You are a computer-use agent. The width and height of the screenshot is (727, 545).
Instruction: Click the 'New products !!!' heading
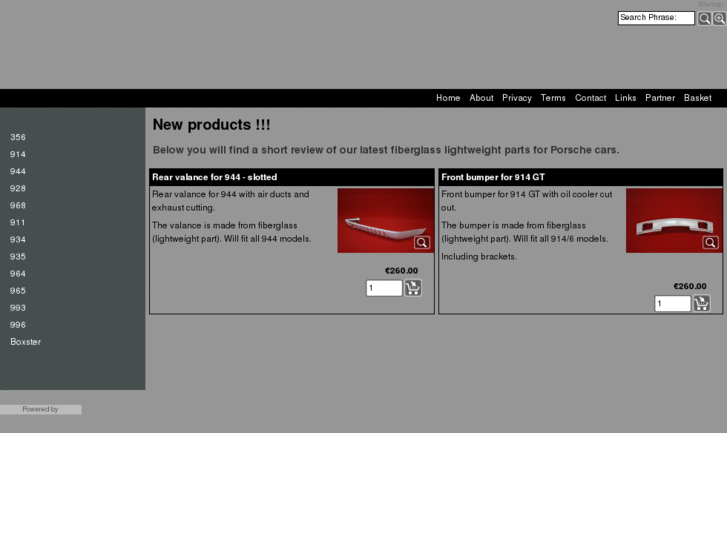[211, 125]
